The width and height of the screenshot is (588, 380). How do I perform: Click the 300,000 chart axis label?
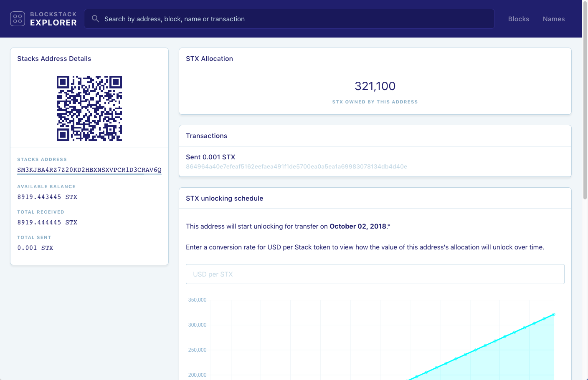click(x=197, y=325)
